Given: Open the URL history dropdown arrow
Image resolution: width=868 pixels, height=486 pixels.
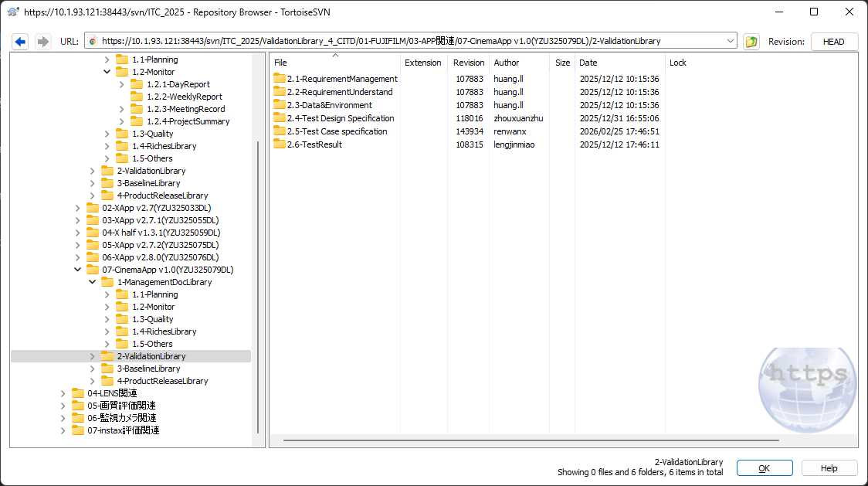Looking at the screenshot, I should click(731, 42).
